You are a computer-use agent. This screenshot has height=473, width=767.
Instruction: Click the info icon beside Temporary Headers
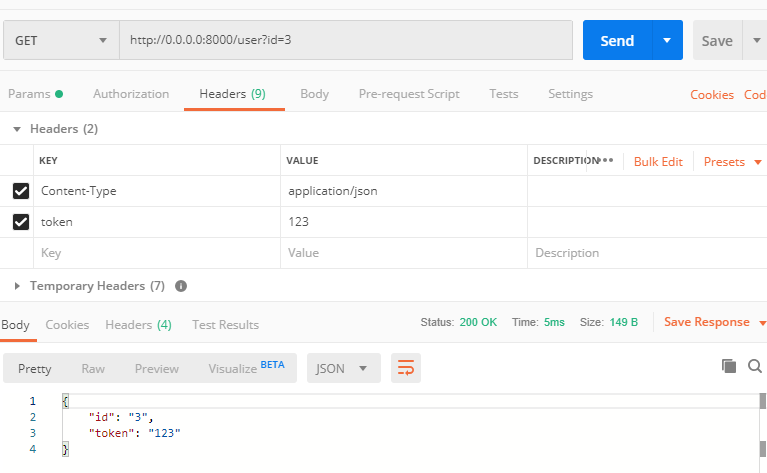[181, 286]
